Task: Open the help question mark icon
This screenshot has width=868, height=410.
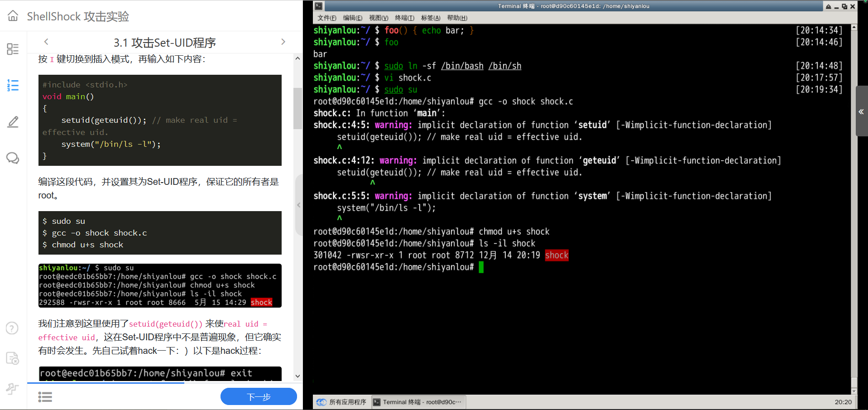Action: 12,328
